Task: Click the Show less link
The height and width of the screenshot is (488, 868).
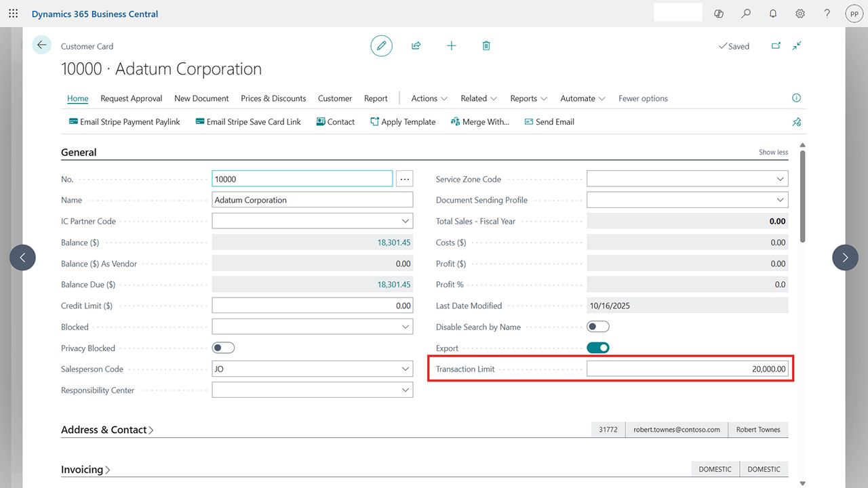Action: click(x=773, y=152)
